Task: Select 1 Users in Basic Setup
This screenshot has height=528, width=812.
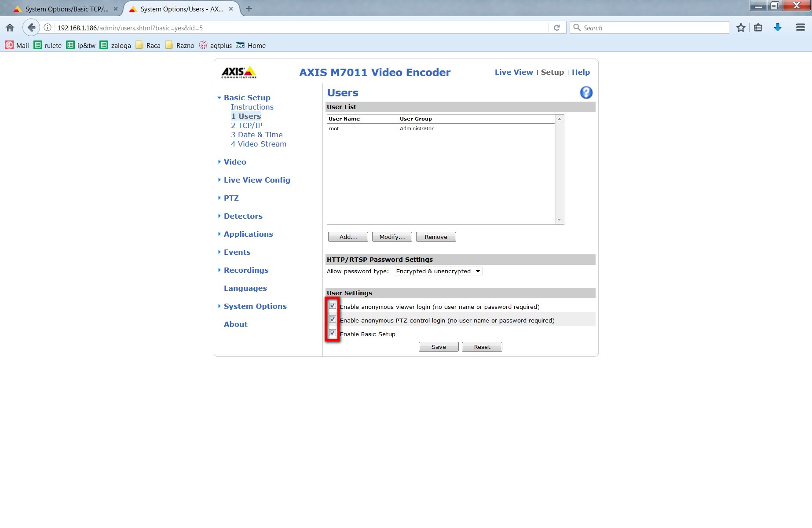Action: (x=246, y=116)
